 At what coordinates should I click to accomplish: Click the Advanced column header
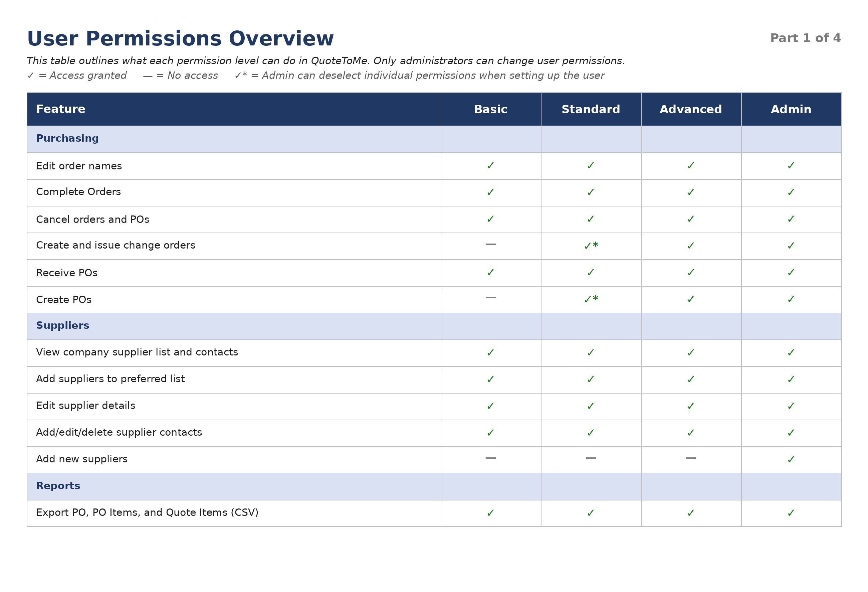coord(691,109)
